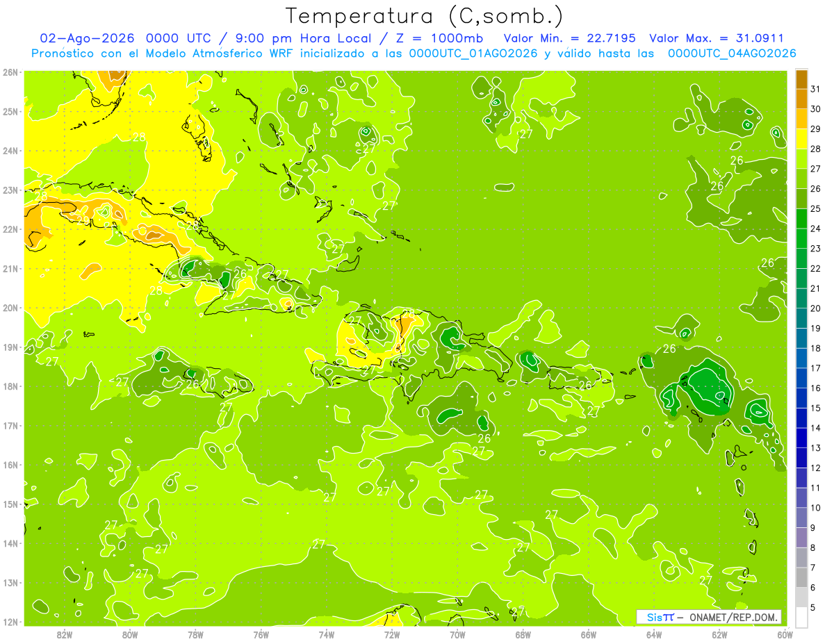
Task: Click the latitude axis label '19N'
Action: tap(10, 347)
